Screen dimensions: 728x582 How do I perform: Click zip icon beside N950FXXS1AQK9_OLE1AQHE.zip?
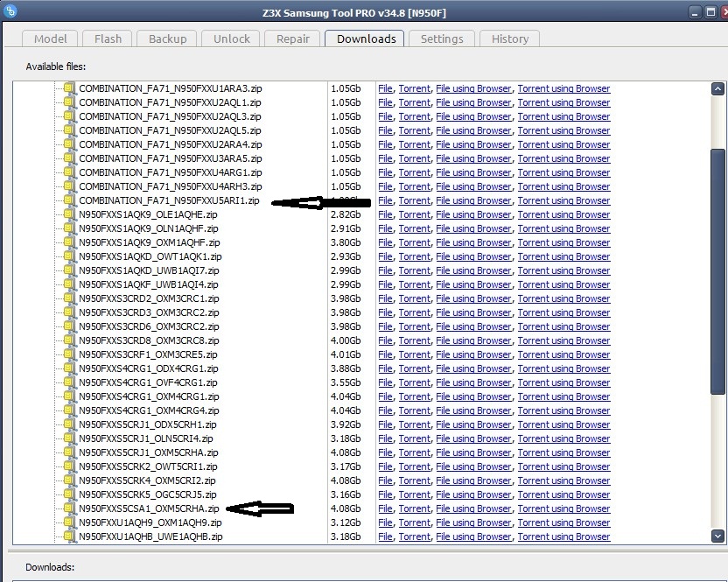[69, 214]
